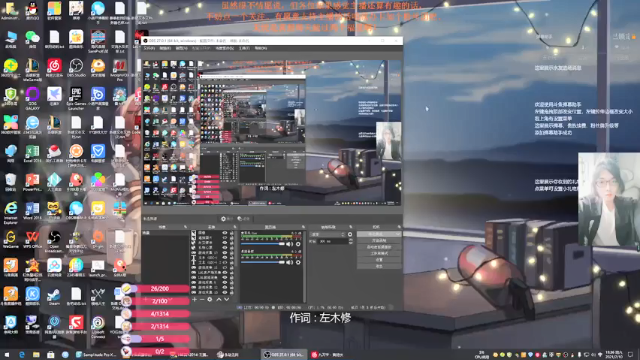Open the 文件 menu in OBS
Image resolution: width=640 pixels, height=360 pixels.
(149, 48)
